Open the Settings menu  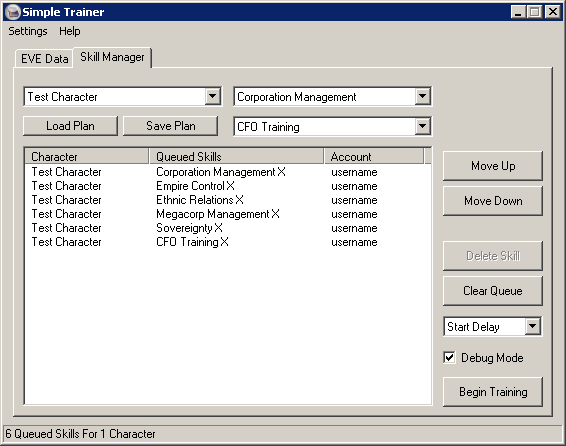pyautogui.click(x=28, y=31)
